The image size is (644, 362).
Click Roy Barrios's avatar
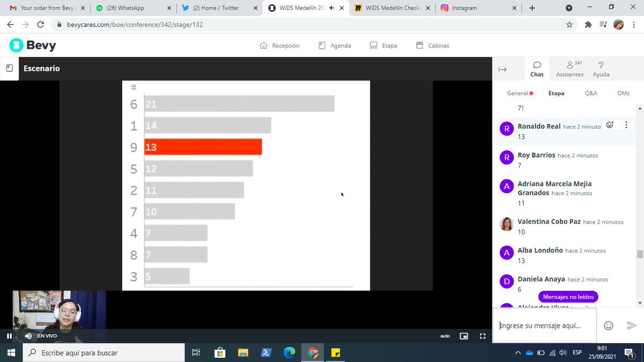click(507, 158)
